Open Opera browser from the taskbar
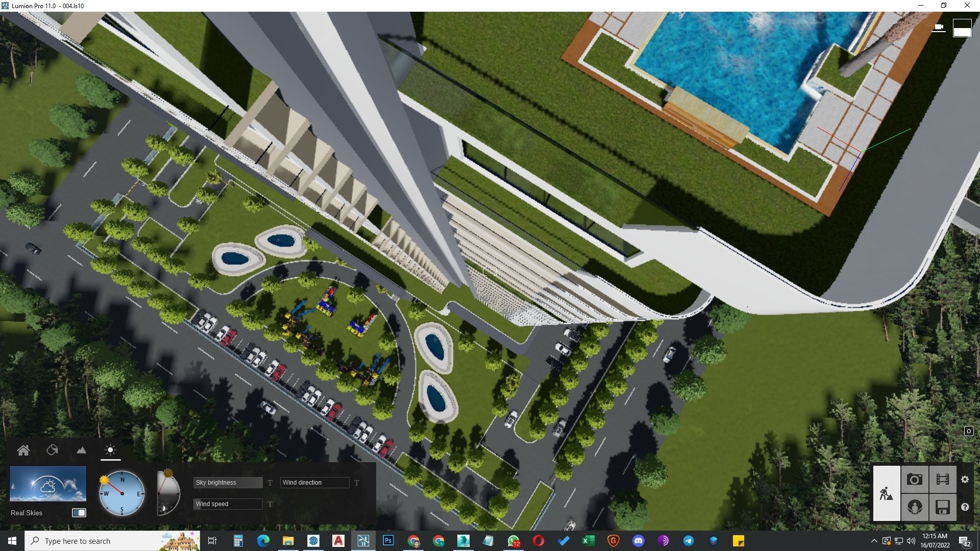This screenshot has height=551, width=980. click(538, 541)
